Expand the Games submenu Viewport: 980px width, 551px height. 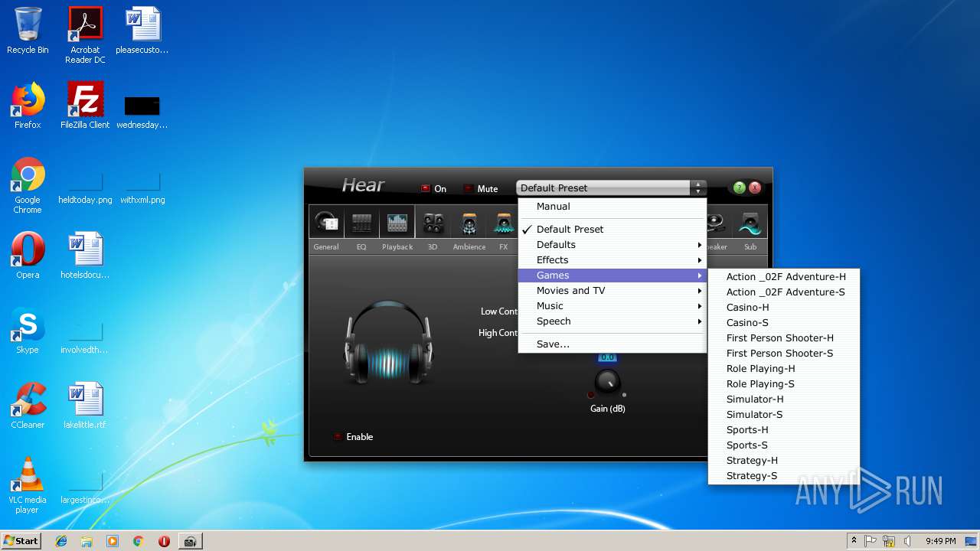pos(612,275)
